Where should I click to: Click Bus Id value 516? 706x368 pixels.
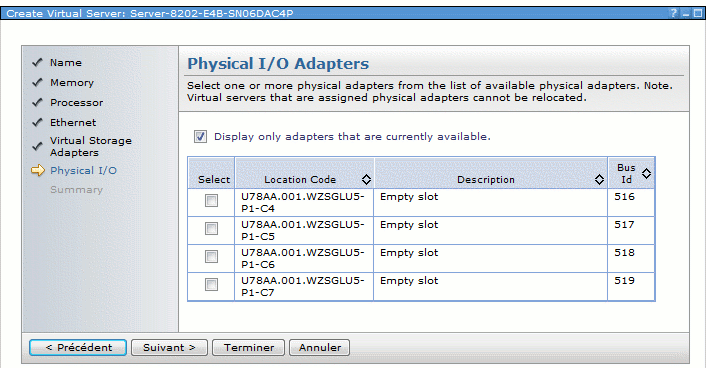[x=625, y=197]
